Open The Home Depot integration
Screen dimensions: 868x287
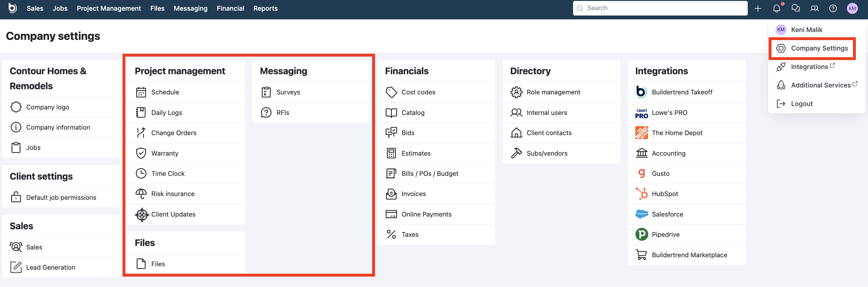point(687,133)
